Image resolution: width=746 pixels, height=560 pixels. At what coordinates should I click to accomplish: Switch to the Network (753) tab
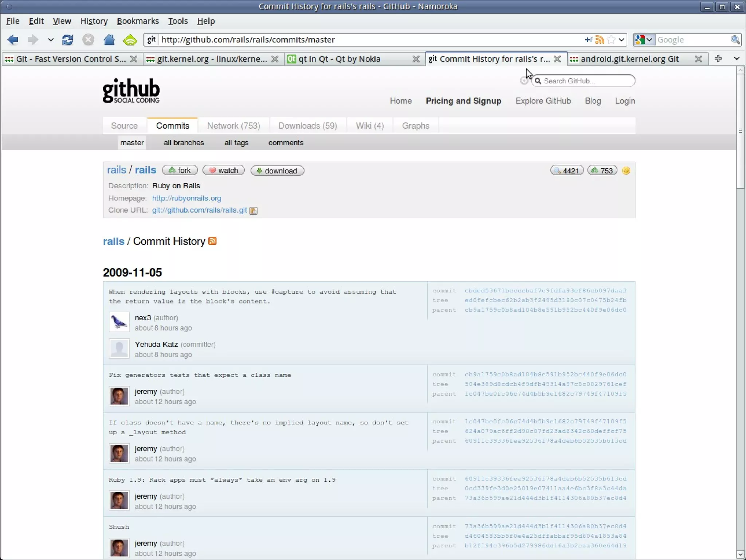[x=233, y=126]
